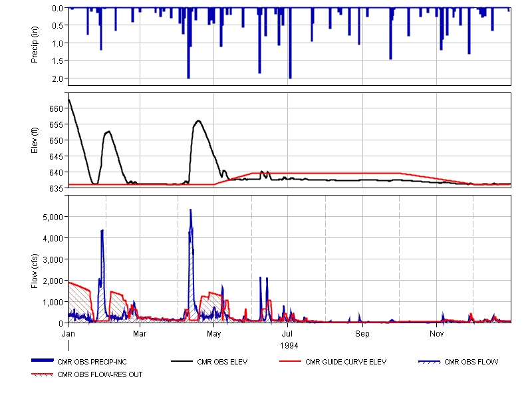This screenshot has height=417, width=532.
Task: Click the 5,000 tick label on flow axis
Action: (52, 217)
